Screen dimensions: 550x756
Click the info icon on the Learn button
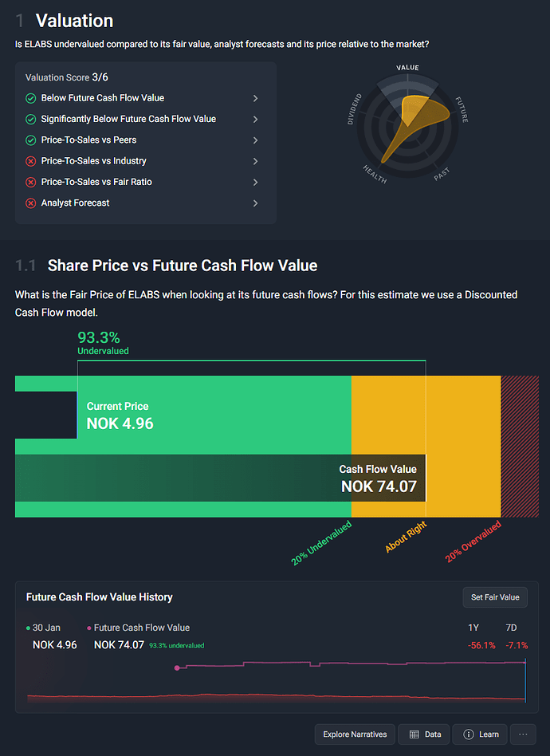click(469, 734)
